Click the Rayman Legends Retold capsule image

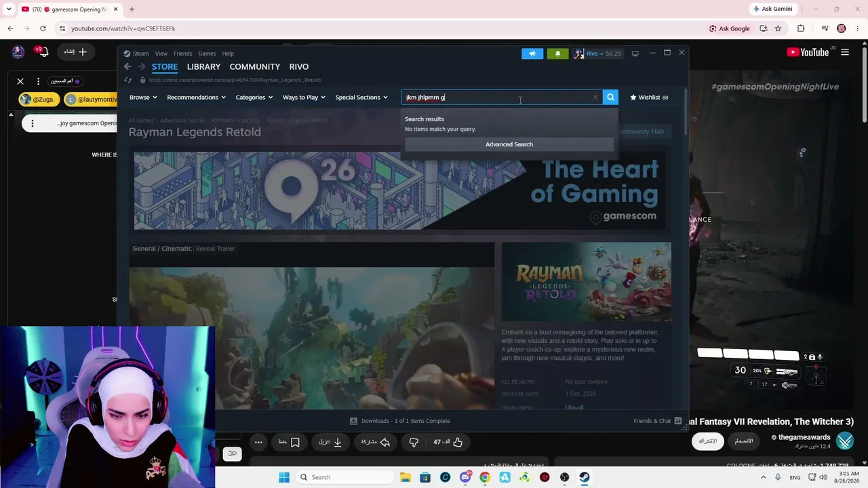coord(587,281)
